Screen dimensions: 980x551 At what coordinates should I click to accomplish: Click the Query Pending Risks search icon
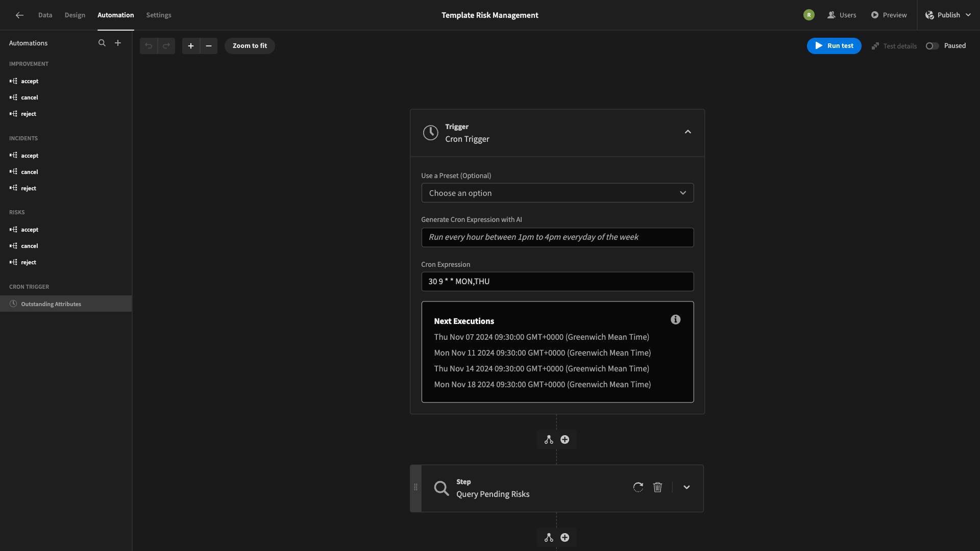point(440,488)
